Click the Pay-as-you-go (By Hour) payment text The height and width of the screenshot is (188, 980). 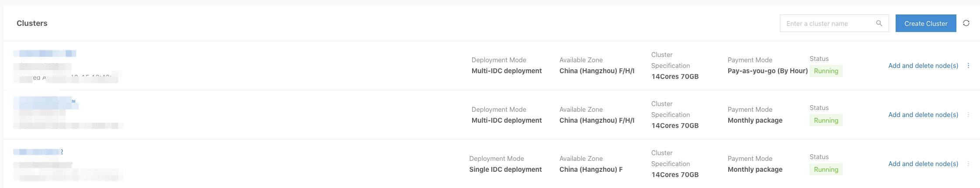click(x=768, y=71)
